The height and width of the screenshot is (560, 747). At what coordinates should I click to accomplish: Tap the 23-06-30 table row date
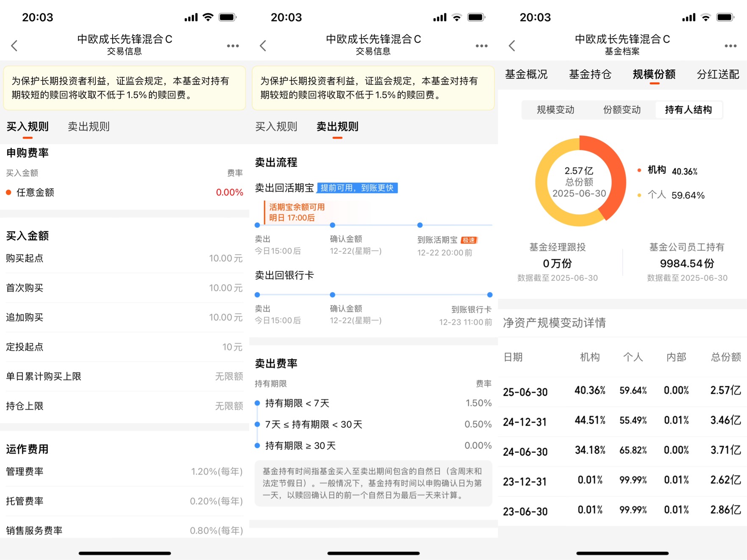525,511
